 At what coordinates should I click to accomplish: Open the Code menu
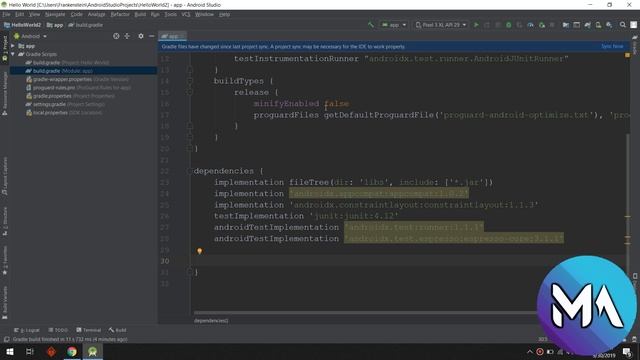click(76, 14)
